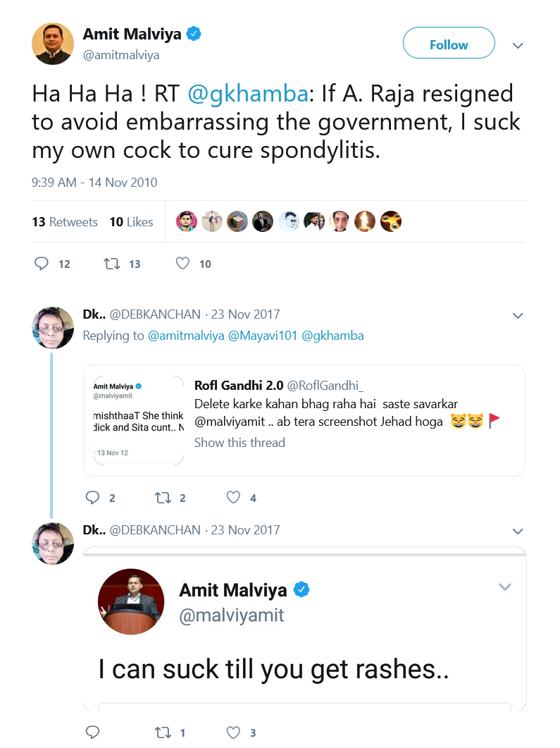
Task: Click Show this thread link
Action: [239, 443]
